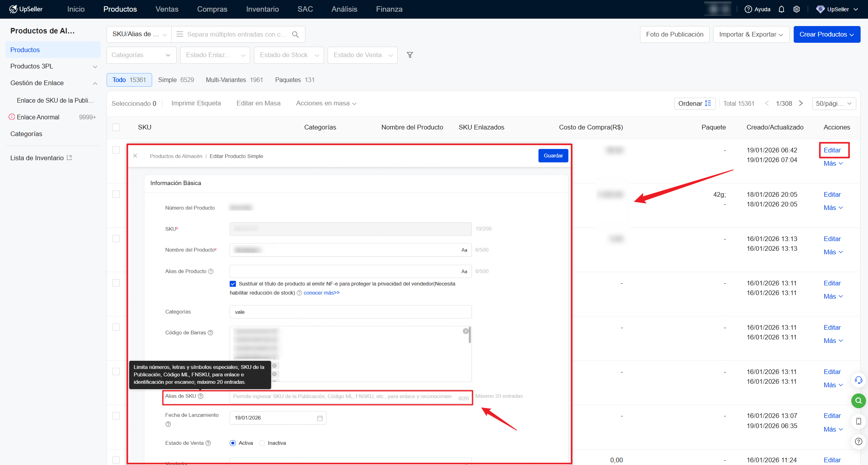The width and height of the screenshot is (868, 465).
Task: Click the Guardar button
Action: pyautogui.click(x=553, y=156)
